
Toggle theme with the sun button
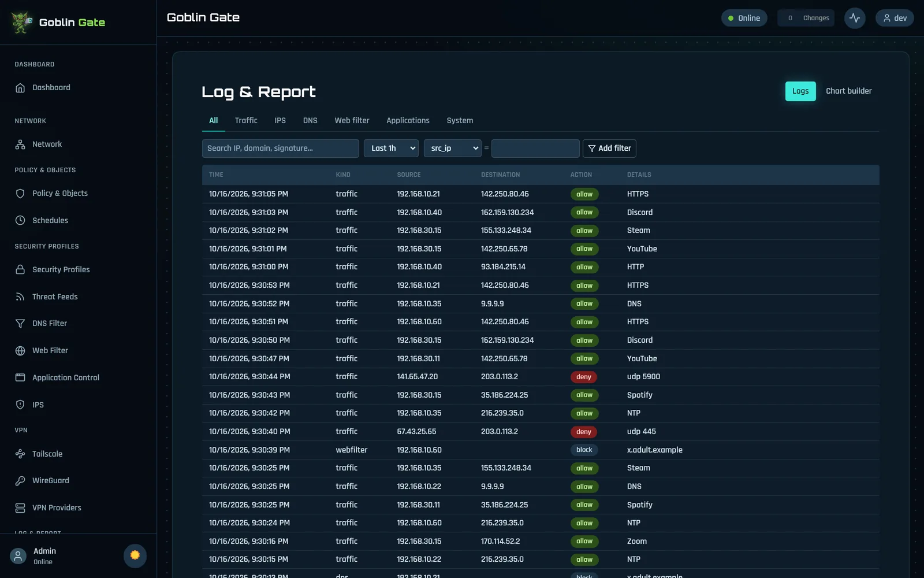coord(135,555)
